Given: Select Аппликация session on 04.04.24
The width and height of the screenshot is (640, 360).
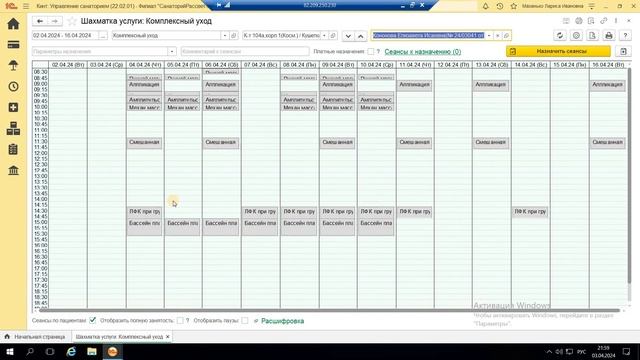Looking at the screenshot, I should (x=144, y=86).
